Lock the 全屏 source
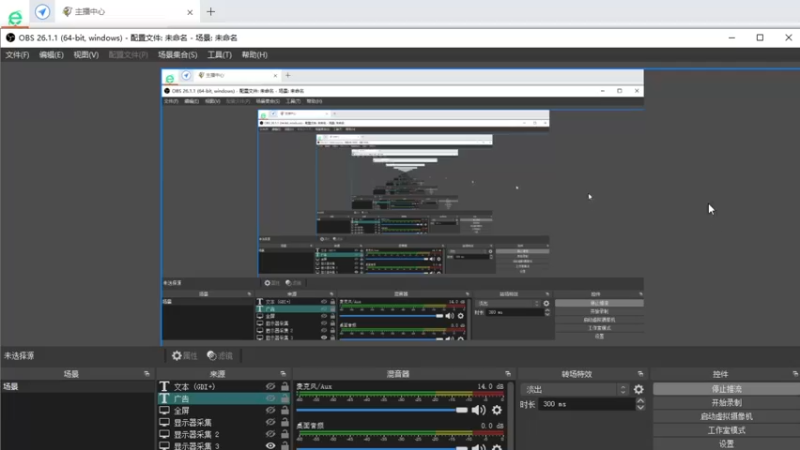The image size is (800, 450). 285,410
